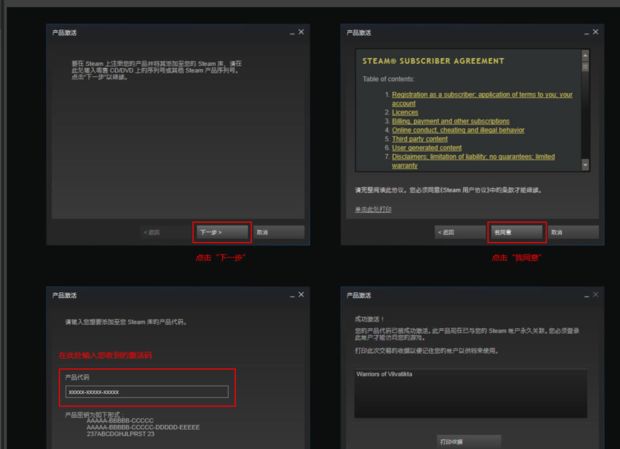Click the greyed 返回 button in first dialog
This screenshot has height=449, width=620.
tap(166, 232)
